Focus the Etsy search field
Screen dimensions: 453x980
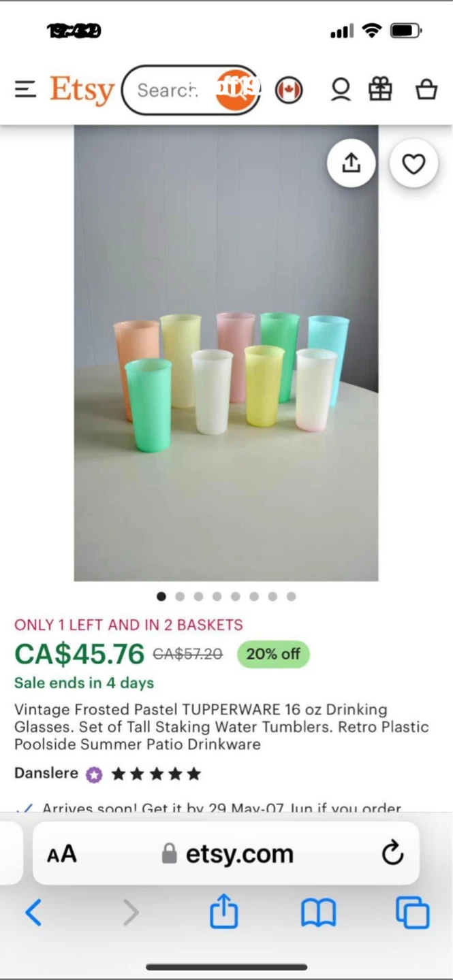click(169, 90)
